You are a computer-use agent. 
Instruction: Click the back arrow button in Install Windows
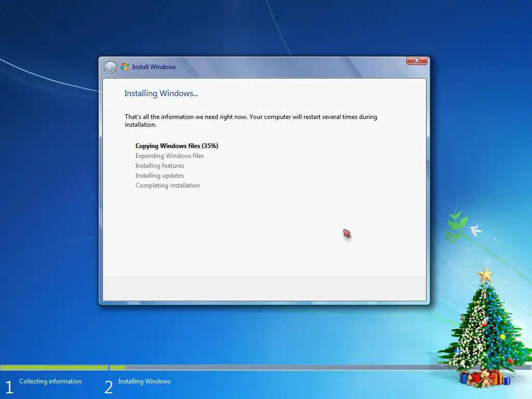(110, 68)
